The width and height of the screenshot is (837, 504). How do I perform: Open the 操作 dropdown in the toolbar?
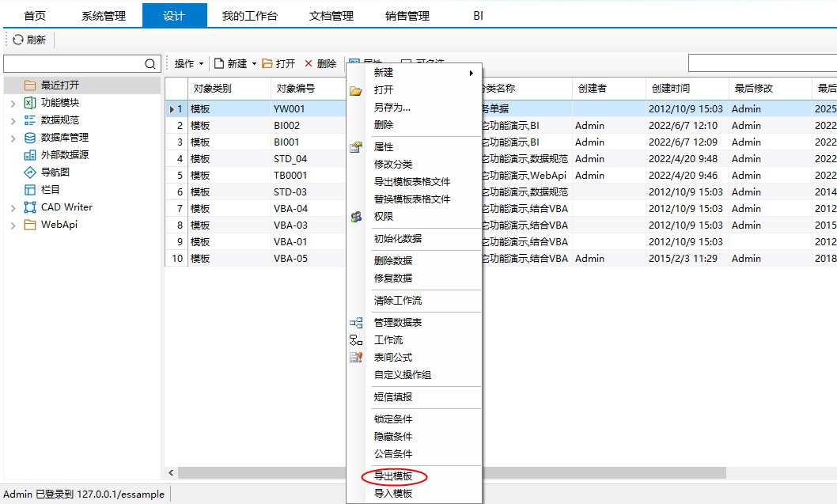pyautogui.click(x=189, y=64)
